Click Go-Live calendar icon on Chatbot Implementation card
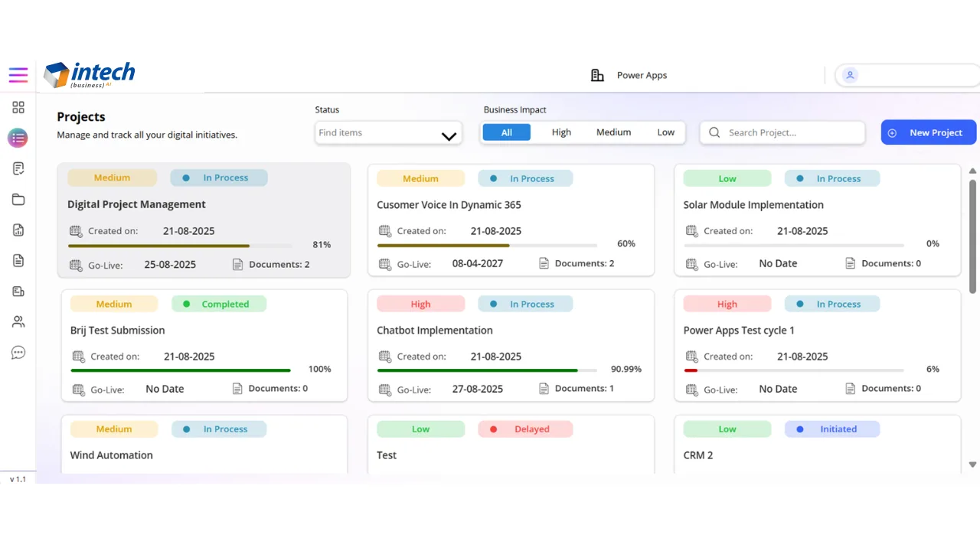980x551 pixels. click(x=385, y=389)
